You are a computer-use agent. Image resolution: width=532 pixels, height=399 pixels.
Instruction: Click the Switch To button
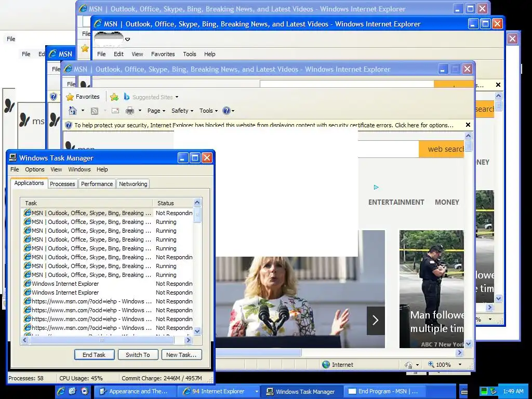(x=138, y=355)
